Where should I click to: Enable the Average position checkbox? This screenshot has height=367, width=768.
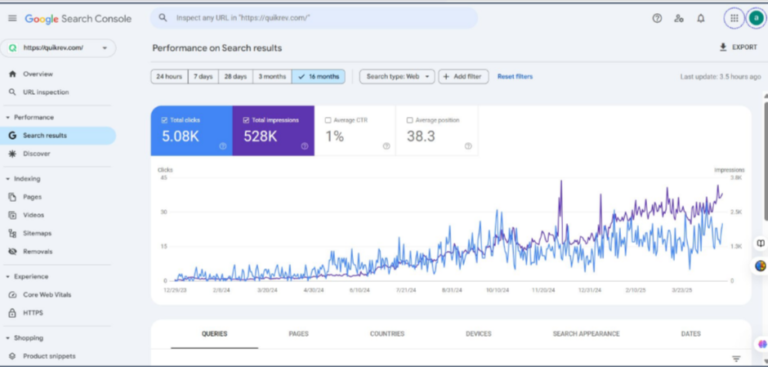tap(410, 120)
